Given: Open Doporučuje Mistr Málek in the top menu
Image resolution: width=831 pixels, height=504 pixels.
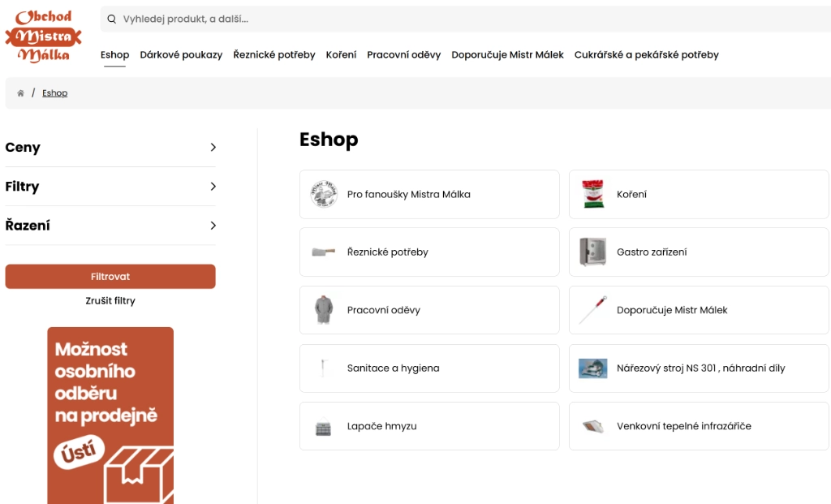Looking at the screenshot, I should click(508, 54).
